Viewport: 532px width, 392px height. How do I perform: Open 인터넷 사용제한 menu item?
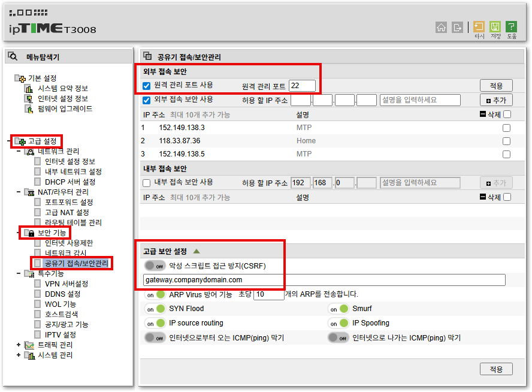[69, 243]
